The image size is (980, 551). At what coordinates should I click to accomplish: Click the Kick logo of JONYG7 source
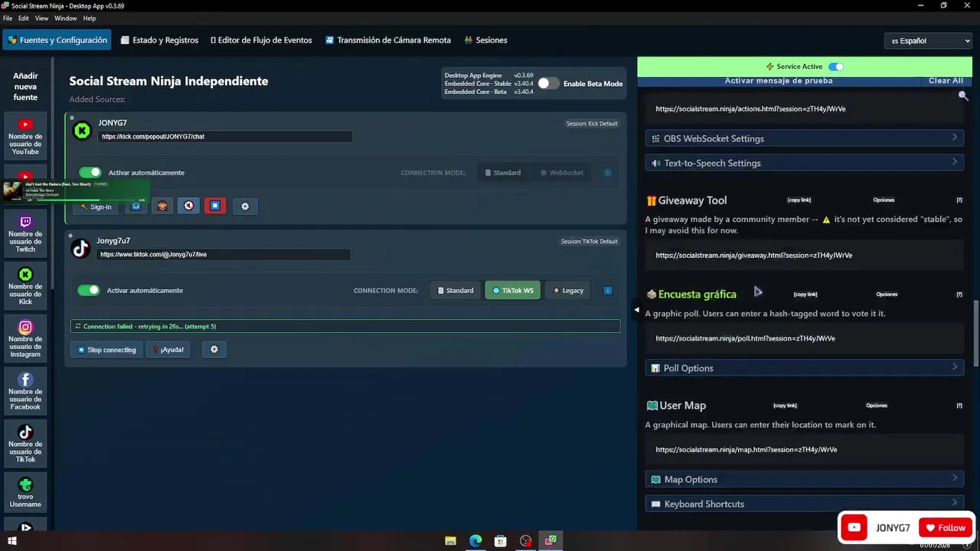tap(81, 131)
